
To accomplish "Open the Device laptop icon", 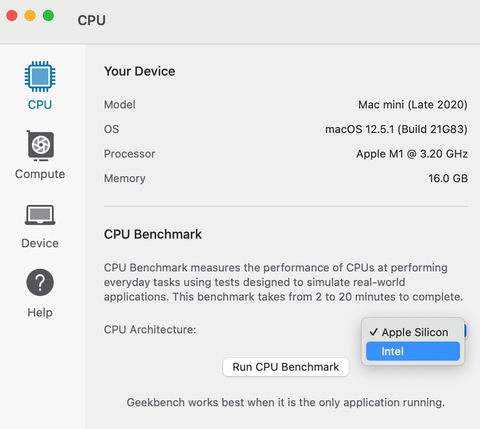I will pos(40,215).
